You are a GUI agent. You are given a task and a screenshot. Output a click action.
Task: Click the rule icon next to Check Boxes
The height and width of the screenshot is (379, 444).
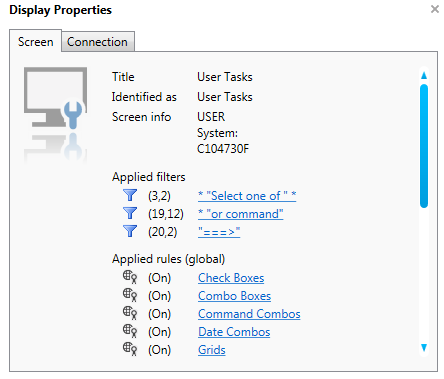coord(130,277)
